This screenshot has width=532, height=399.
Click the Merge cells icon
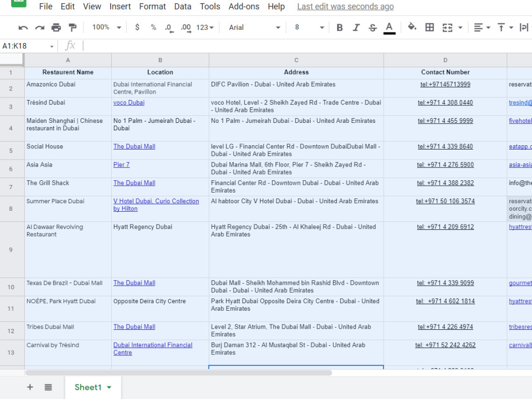[x=447, y=28]
